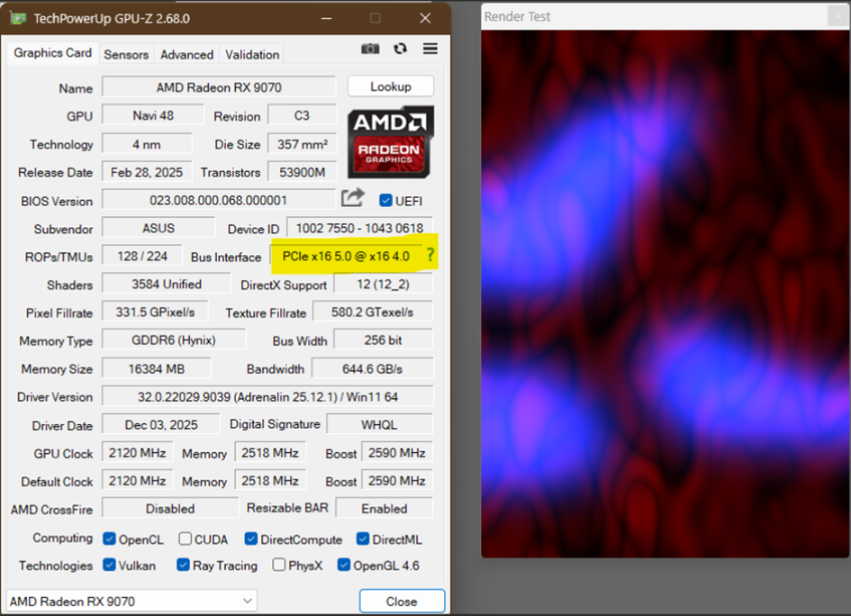The image size is (851, 616).
Task: Click the Lookup button
Action: click(391, 86)
